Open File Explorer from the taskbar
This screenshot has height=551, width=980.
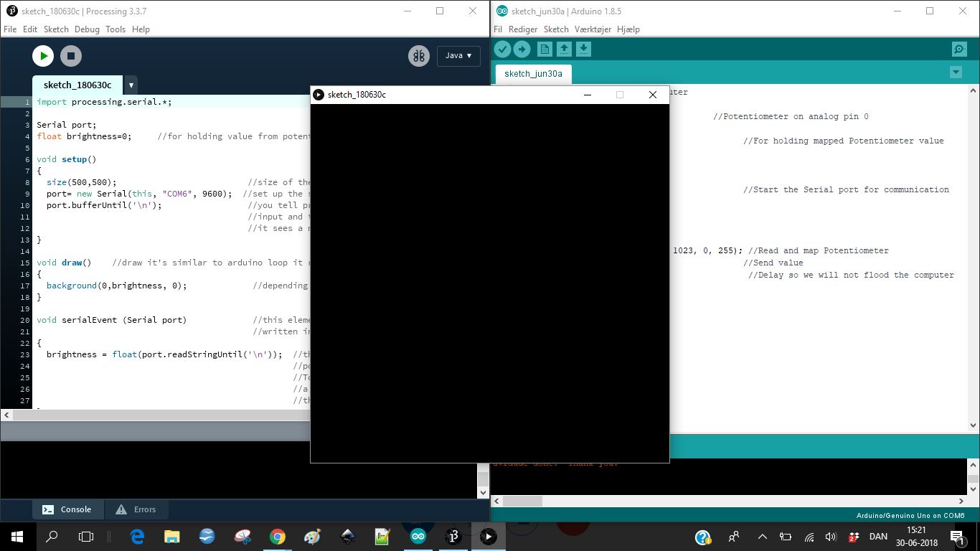(x=172, y=537)
